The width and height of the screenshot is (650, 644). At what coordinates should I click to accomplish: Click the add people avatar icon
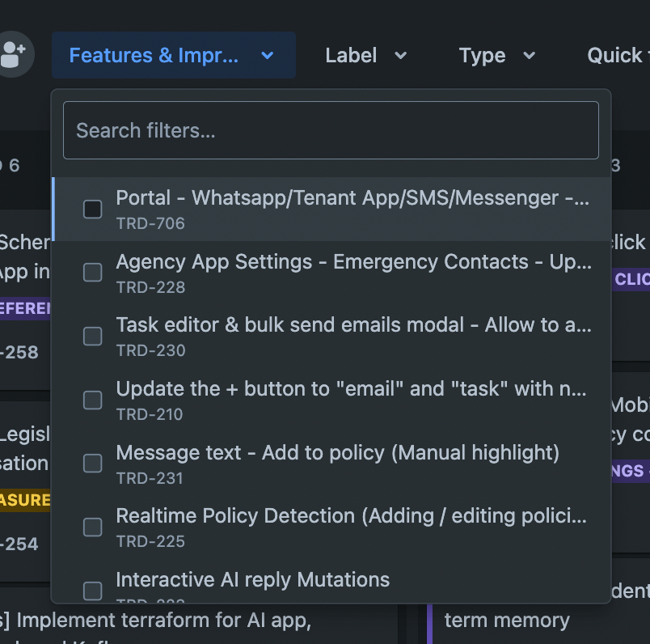(x=13, y=54)
